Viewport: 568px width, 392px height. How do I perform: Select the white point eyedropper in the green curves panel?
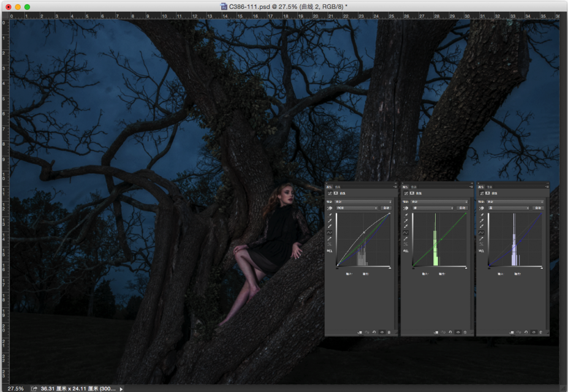click(x=406, y=226)
